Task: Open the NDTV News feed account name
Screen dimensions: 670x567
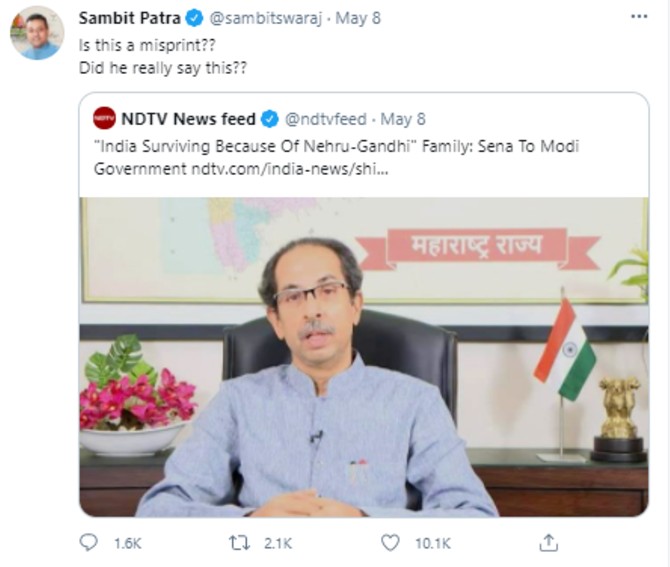Action: tap(188, 120)
